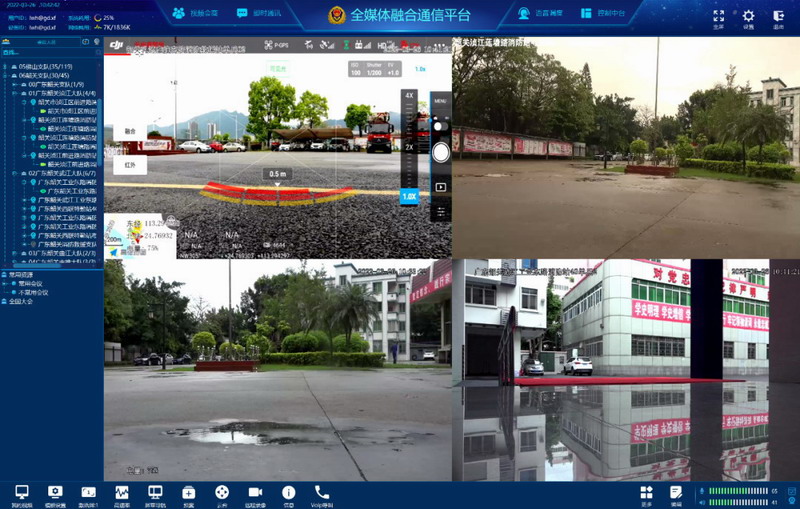Screen dimensions: 800x509
Task: Click the exit icon at top right
Action: pos(779,17)
